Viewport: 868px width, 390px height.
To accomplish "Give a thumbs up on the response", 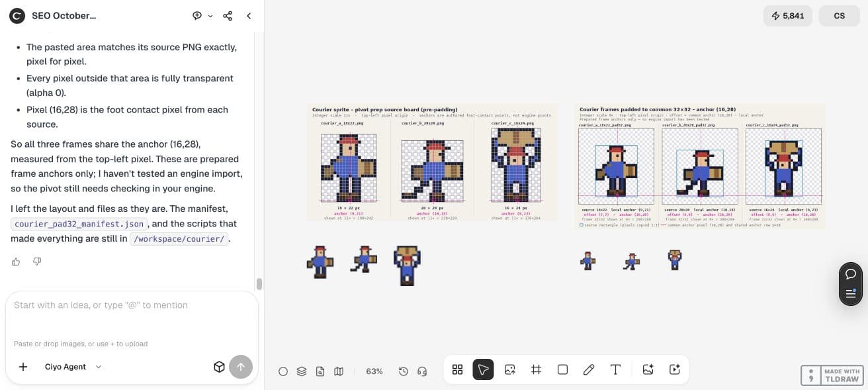I will pyautogui.click(x=16, y=262).
